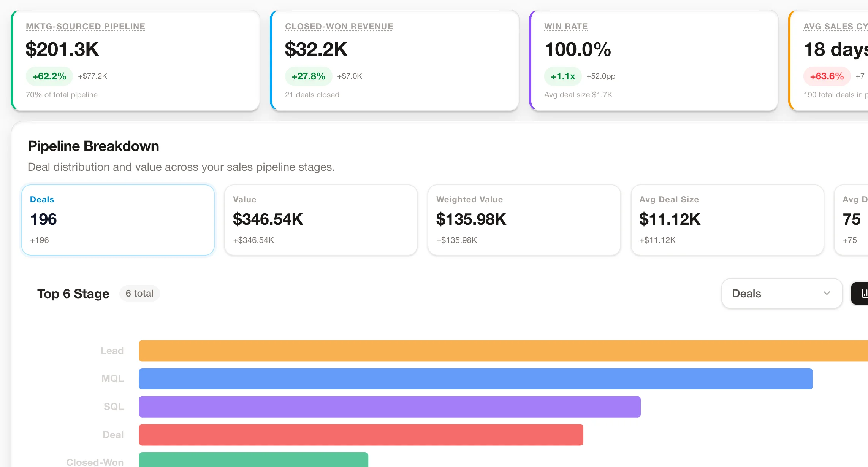Click the purple SQL bar

pos(390,407)
